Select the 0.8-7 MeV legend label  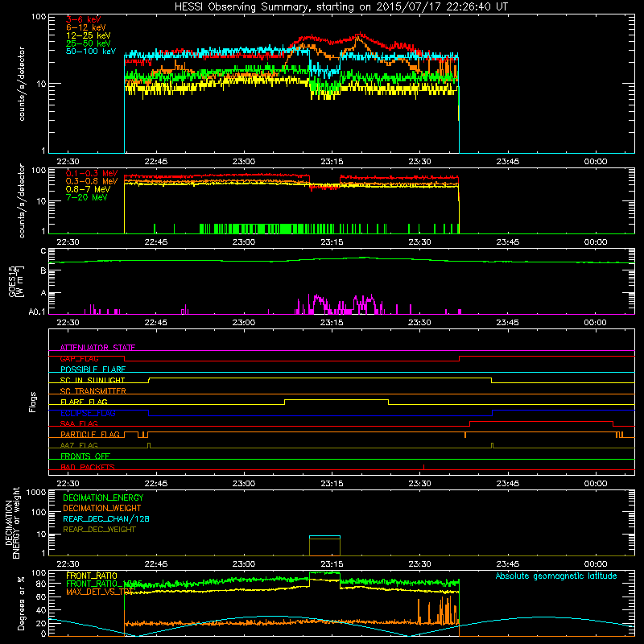pyautogui.click(x=89, y=189)
